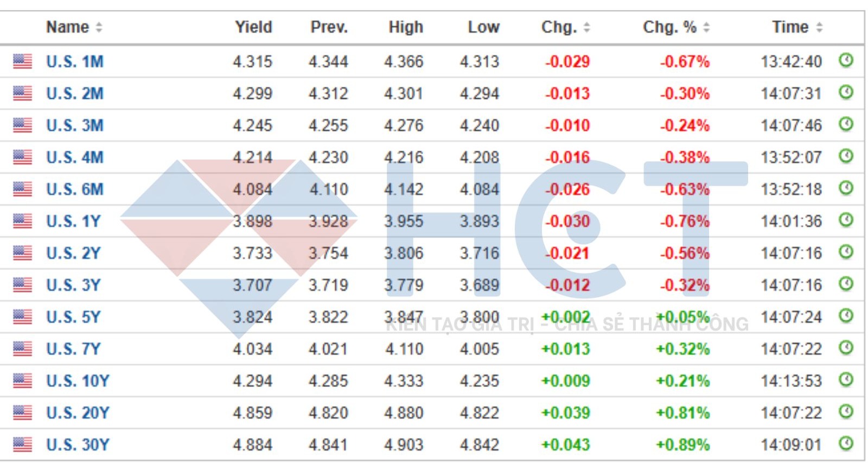The width and height of the screenshot is (868, 463).
Task: Open the U.S. 7Y yield link
Action: (73, 349)
